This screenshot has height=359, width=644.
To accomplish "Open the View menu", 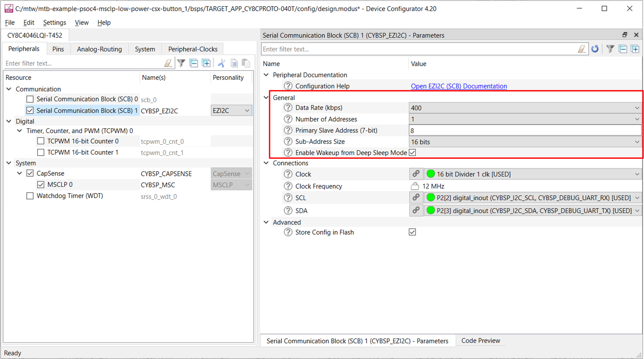I will pos(82,22).
